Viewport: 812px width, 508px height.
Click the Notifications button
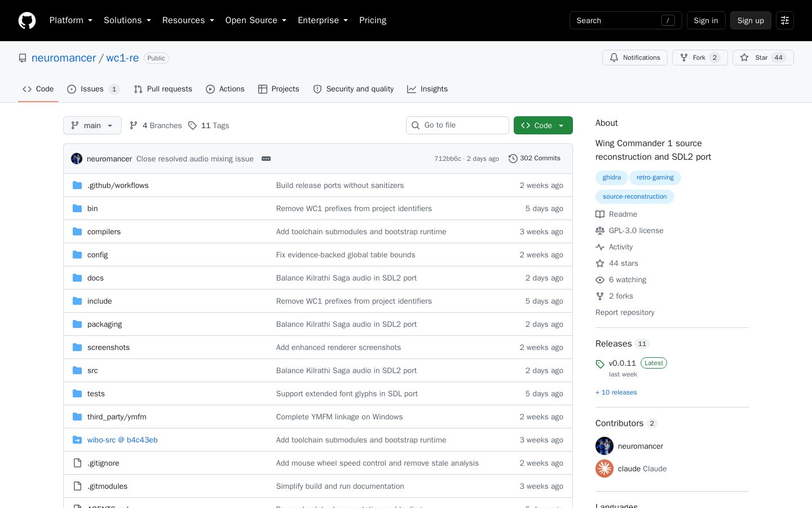click(x=635, y=58)
